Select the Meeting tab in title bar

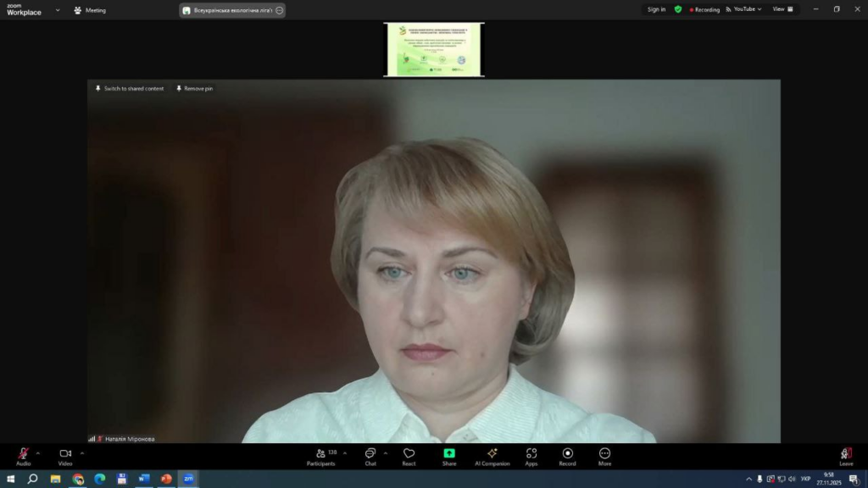coord(90,10)
